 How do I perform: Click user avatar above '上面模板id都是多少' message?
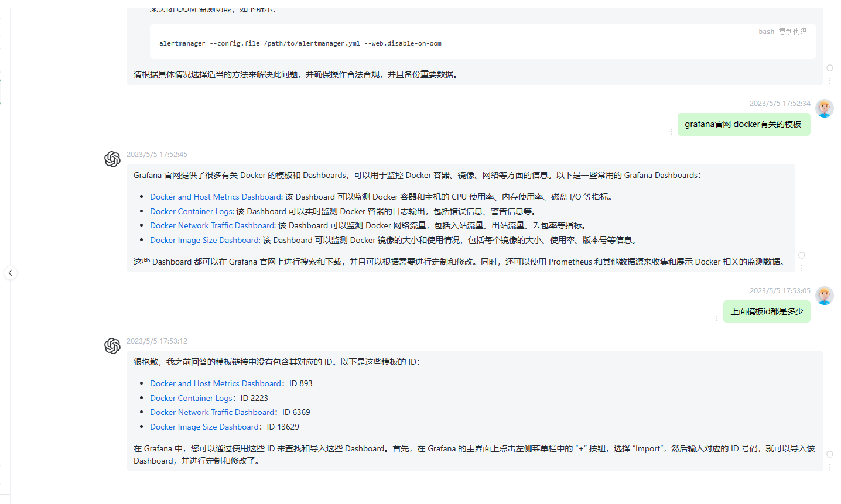coord(825,296)
